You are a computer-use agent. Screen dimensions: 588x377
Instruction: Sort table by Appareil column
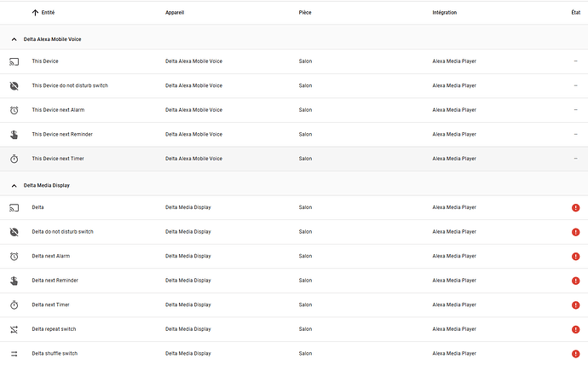175,13
